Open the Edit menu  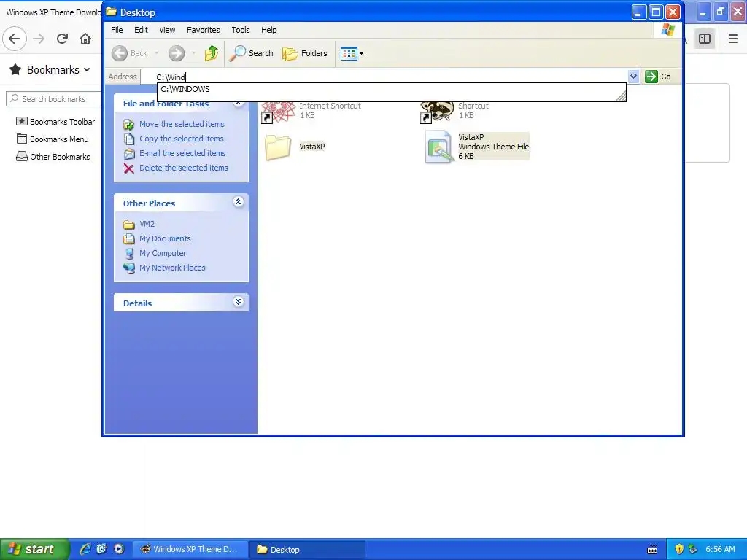click(141, 30)
